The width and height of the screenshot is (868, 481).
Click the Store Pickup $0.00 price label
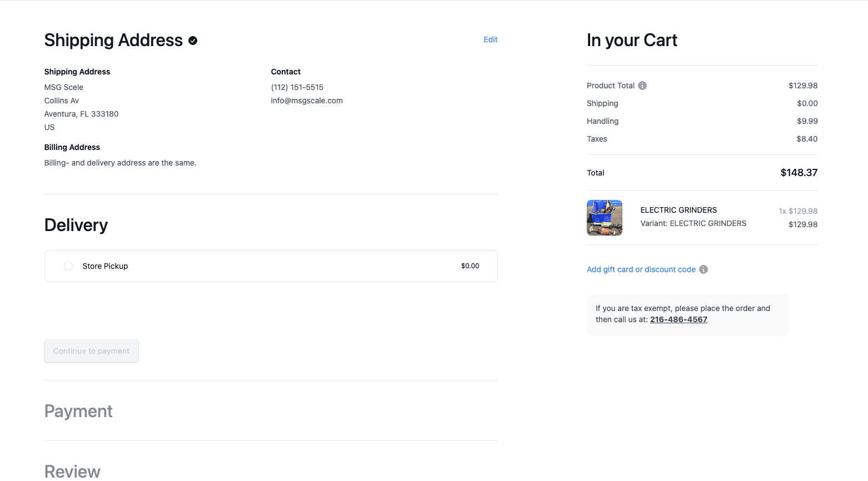[470, 265]
